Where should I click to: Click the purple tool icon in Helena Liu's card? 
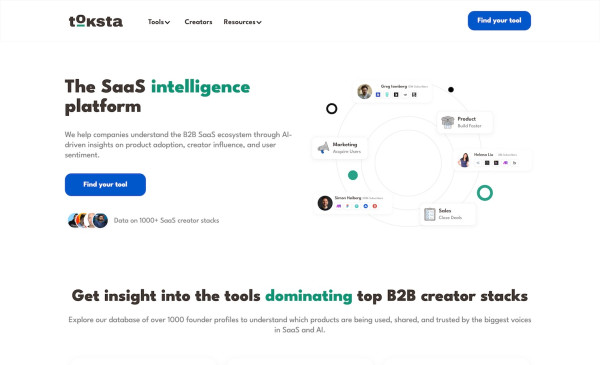pos(505,163)
